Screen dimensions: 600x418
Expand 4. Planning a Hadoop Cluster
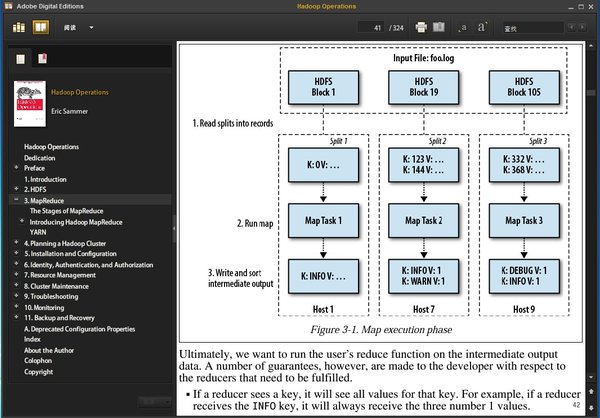click(x=15, y=243)
